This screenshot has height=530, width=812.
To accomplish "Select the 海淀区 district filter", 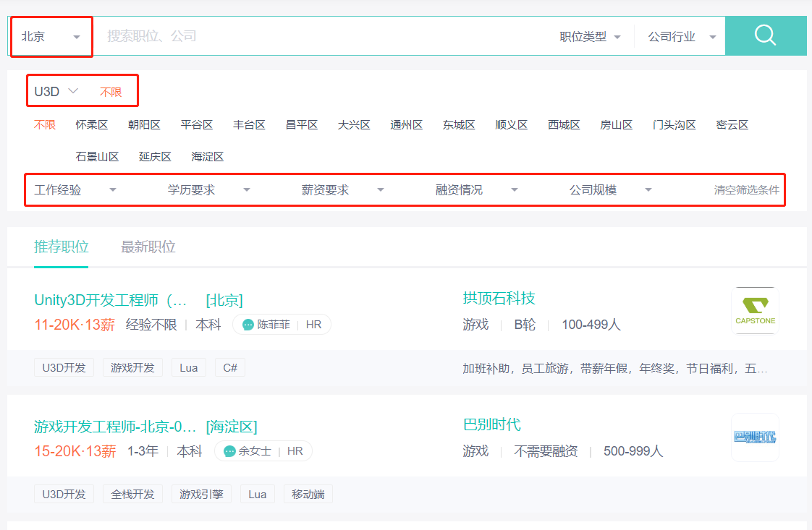I will pos(208,156).
